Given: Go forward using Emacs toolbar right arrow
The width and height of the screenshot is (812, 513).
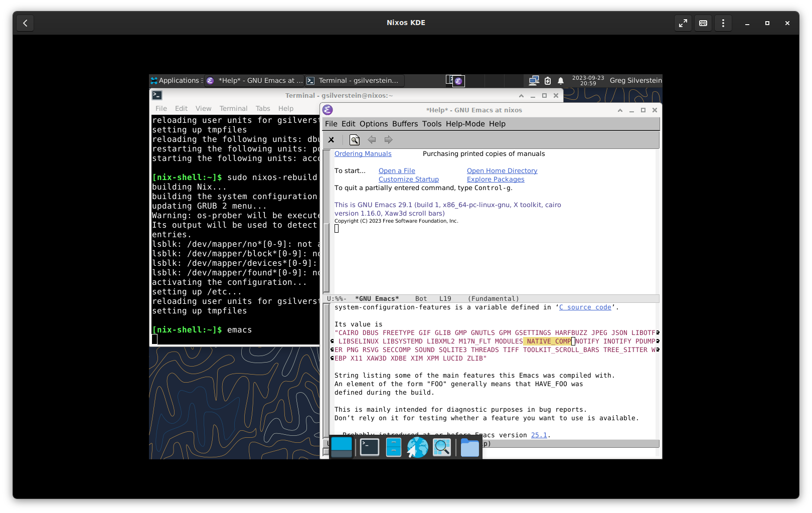Looking at the screenshot, I should [388, 140].
